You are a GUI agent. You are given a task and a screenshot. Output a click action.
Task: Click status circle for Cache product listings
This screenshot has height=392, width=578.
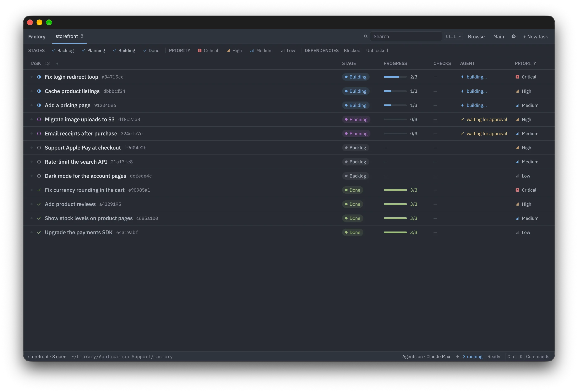click(x=39, y=91)
